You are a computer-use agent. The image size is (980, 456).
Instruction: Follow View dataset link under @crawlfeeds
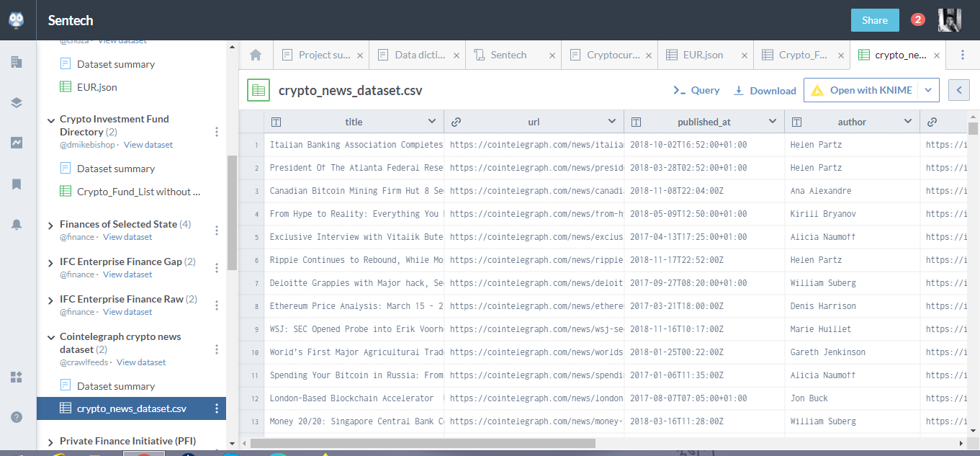click(x=141, y=362)
